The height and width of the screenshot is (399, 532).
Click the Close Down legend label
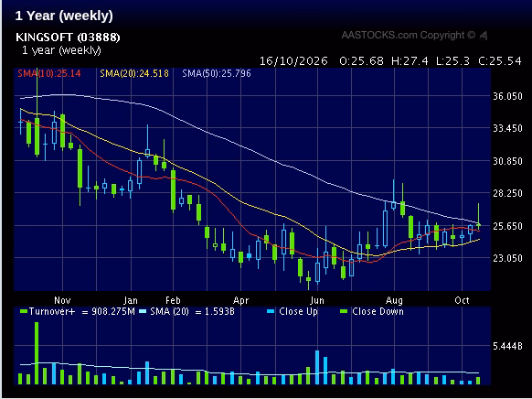[378, 311]
